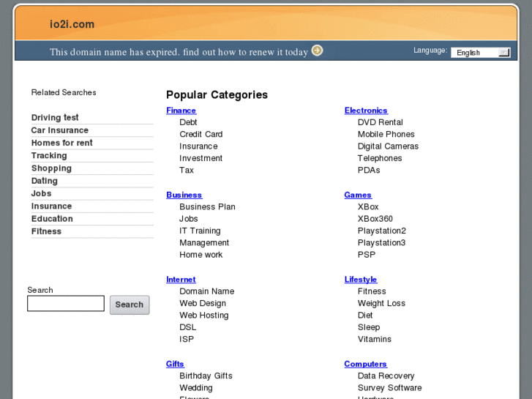The width and height of the screenshot is (532, 399).
Task: Open the Business category heading
Action: click(184, 195)
